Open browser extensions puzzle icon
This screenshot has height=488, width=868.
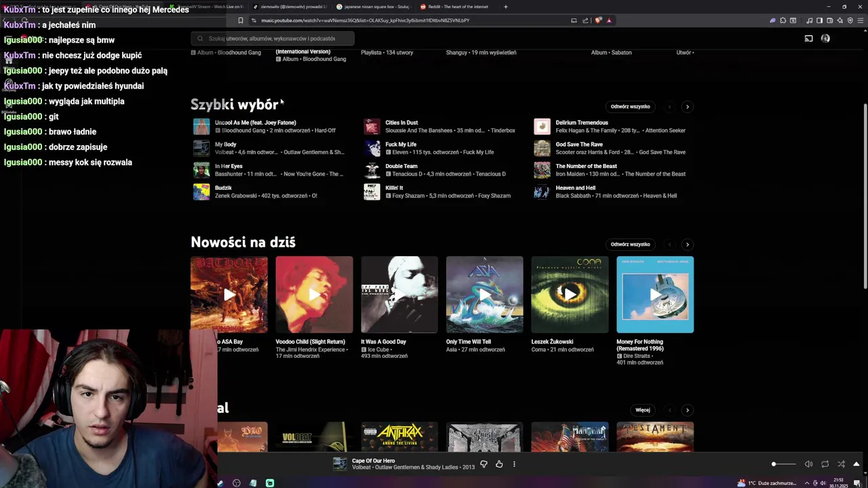click(783, 20)
